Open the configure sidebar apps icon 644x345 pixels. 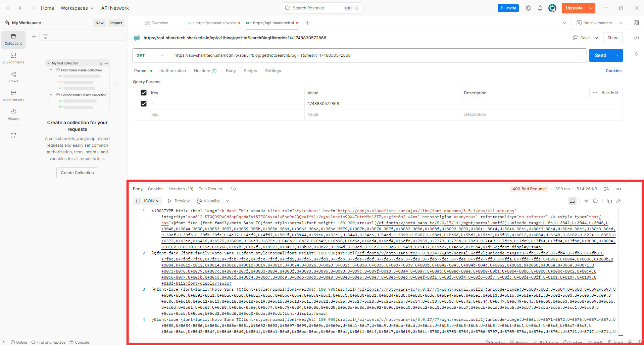13,136
